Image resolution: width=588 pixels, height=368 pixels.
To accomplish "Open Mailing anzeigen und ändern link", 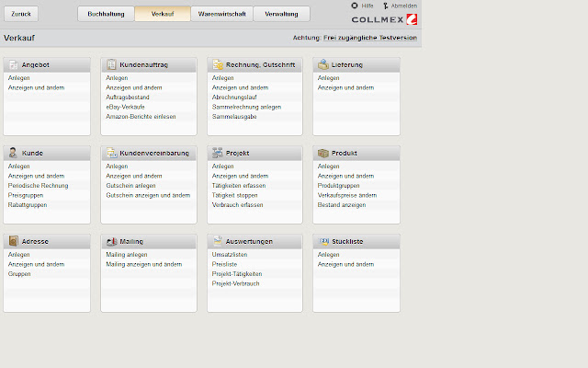I will coord(143,264).
